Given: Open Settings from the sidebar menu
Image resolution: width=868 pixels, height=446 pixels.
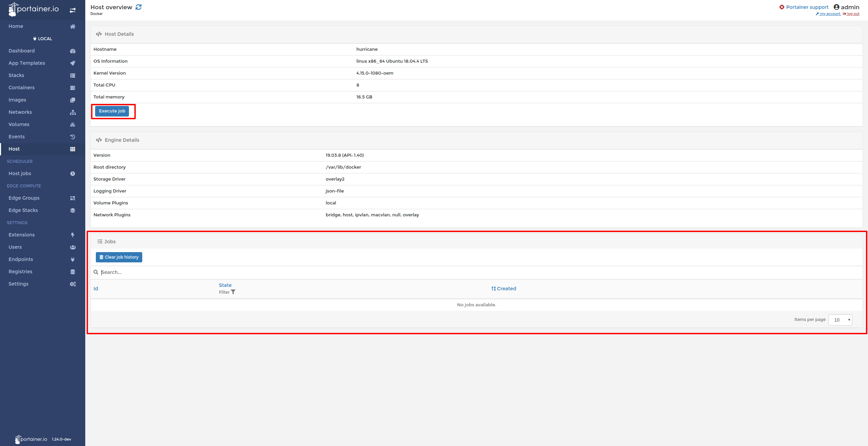Looking at the screenshot, I should pyautogui.click(x=18, y=283).
